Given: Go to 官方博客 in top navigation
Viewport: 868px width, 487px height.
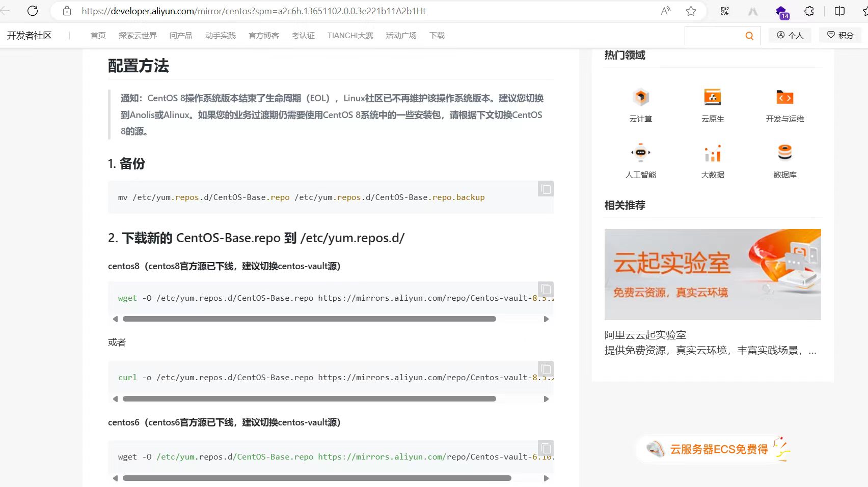Looking at the screenshot, I should [x=263, y=36].
